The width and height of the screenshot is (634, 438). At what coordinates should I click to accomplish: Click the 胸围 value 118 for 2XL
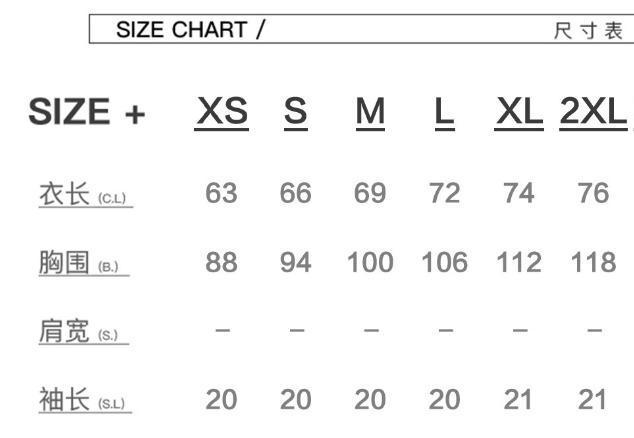[x=593, y=263]
